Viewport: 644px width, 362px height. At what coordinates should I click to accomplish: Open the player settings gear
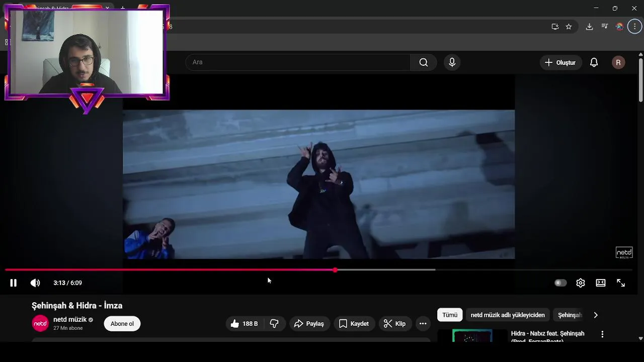tap(581, 283)
